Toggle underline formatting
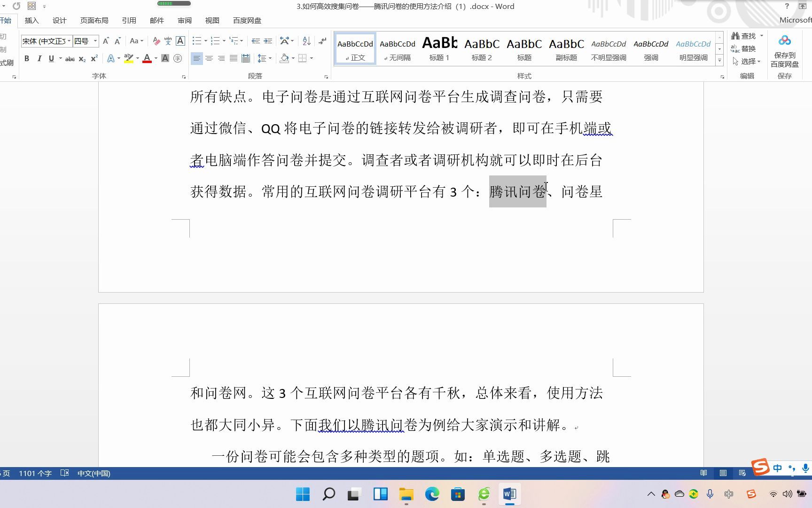The height and width of the screenshot is (508, 812). tap(51, 58)
